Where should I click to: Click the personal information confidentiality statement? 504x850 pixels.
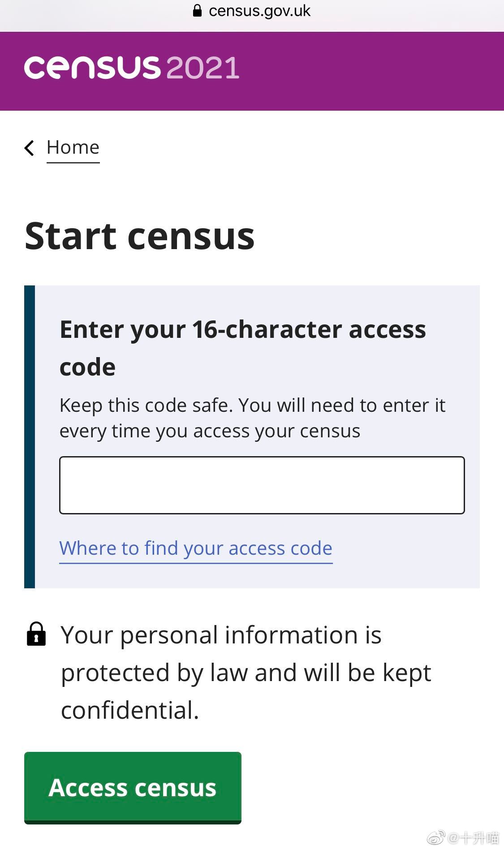246,672
